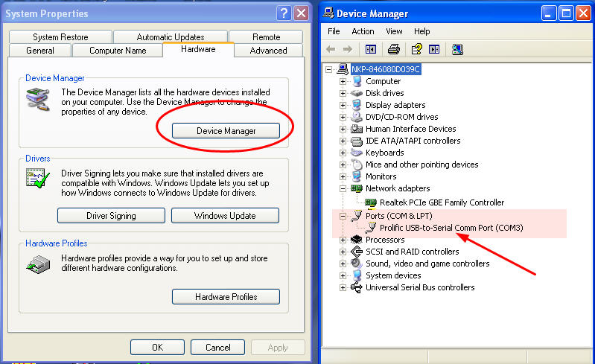
Task: Open the View menu
Action: [394, 31]
